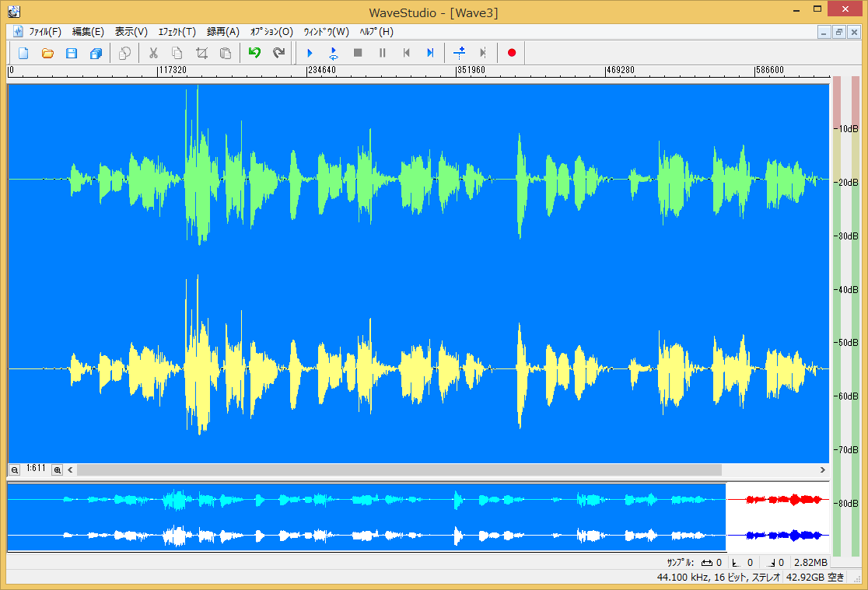Click the WaveStudio application title icon
Viewport: 868px width, 590px height.
(14, 12)
